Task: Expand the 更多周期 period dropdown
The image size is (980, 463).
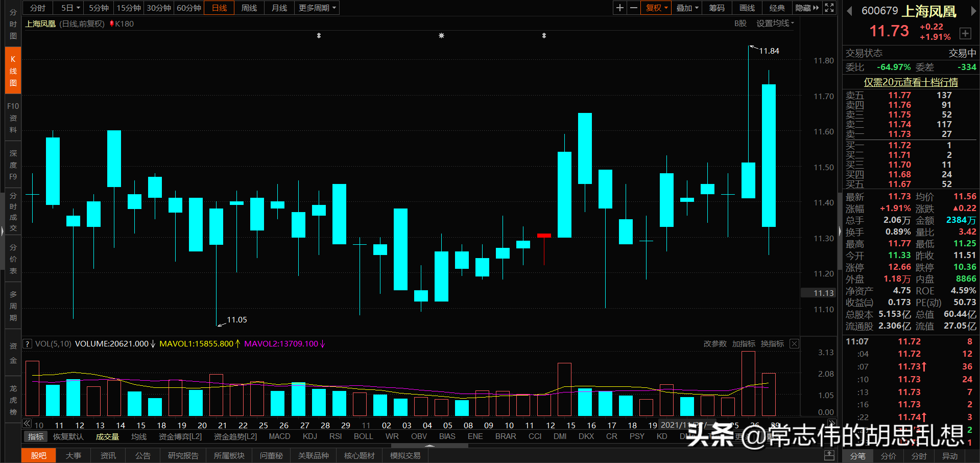Action: (x=316, y=8)
